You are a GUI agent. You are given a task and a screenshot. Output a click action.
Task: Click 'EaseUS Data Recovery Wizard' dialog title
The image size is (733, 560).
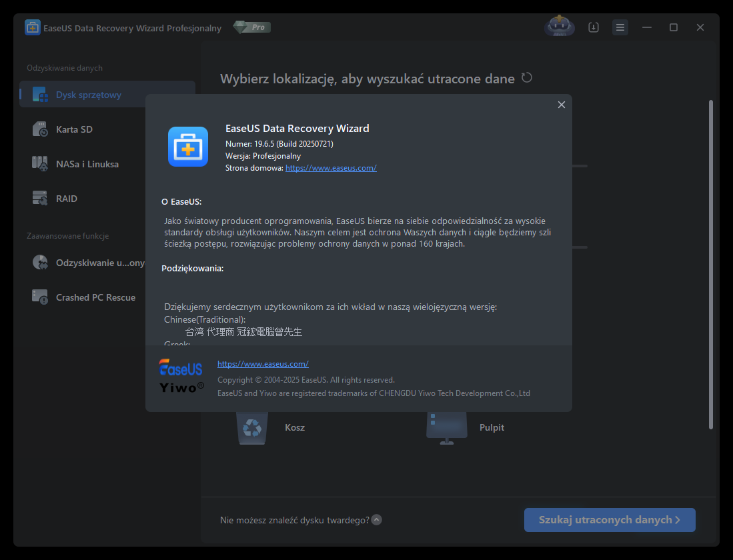tap(297, 128)
